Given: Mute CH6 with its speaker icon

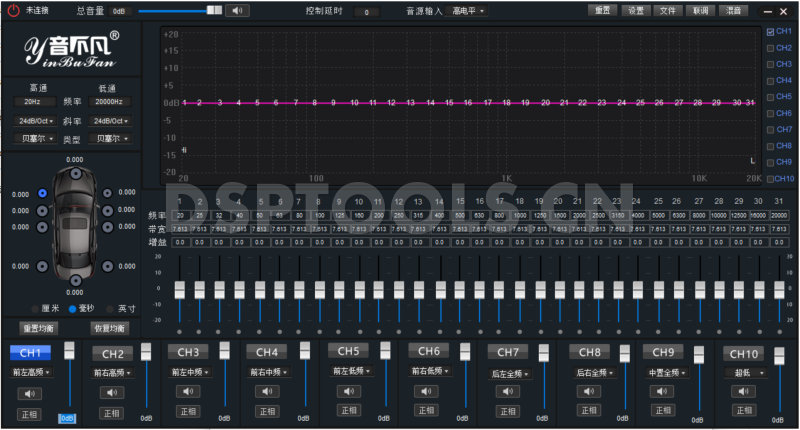Looking at the screenshot, I should 427,391.
